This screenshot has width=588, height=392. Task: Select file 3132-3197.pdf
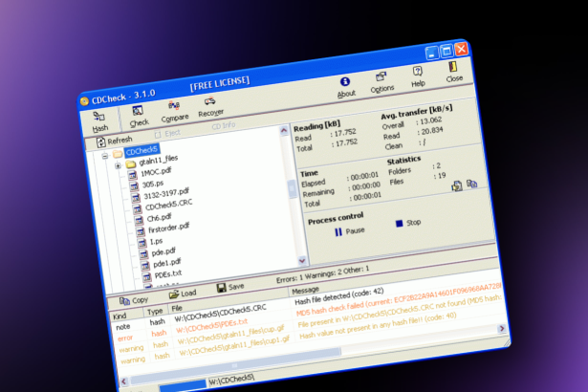166,193
